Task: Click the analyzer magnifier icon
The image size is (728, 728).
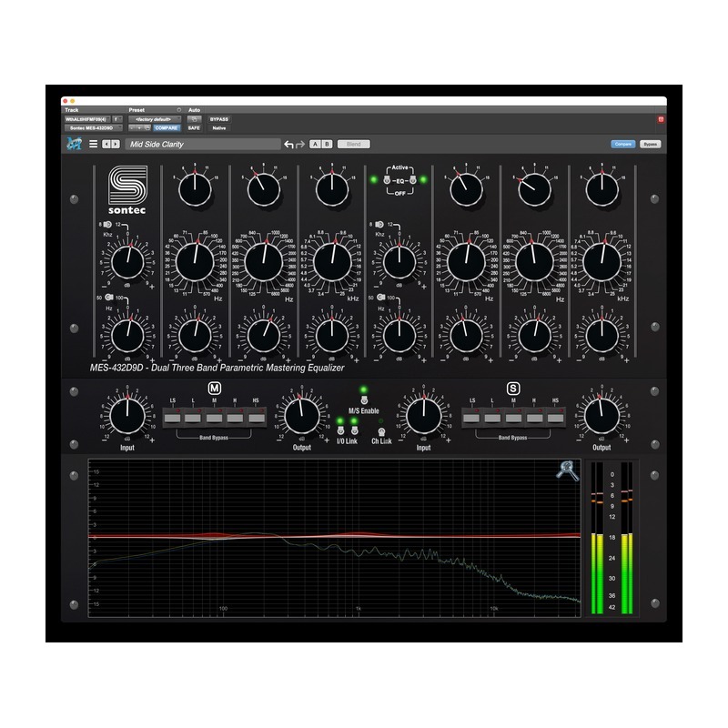Action: point(567,470)
